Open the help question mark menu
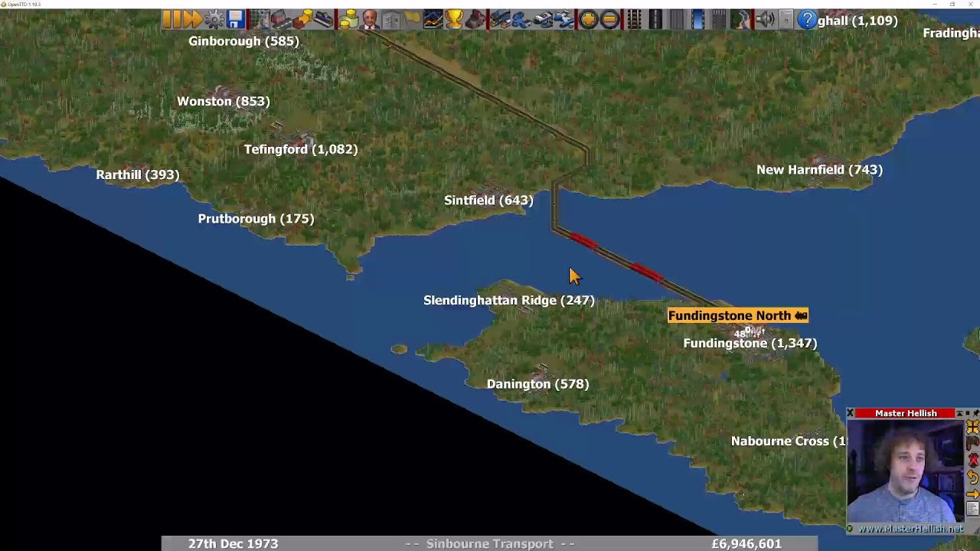 (x=808, y=20)
